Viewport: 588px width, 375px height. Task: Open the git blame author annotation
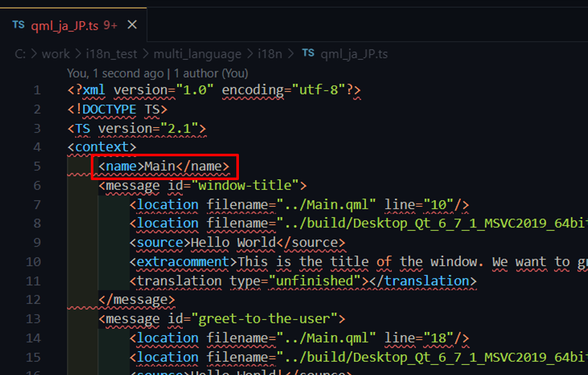[157, 73]
